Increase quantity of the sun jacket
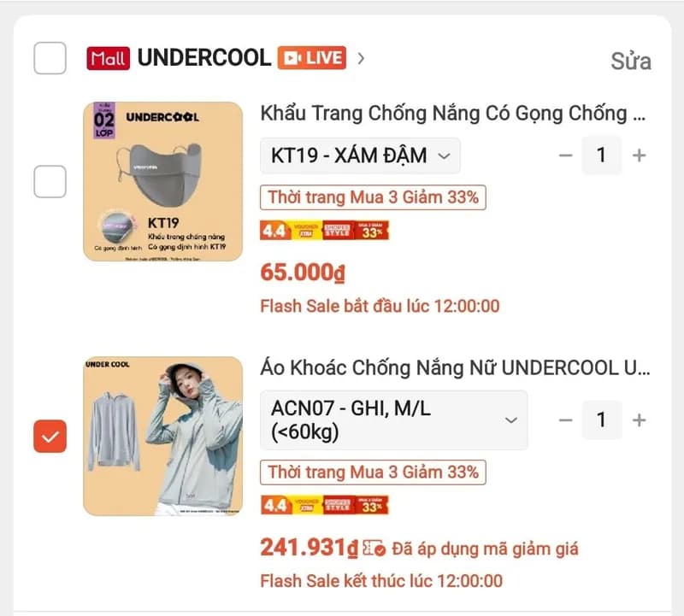 [639, 420]
